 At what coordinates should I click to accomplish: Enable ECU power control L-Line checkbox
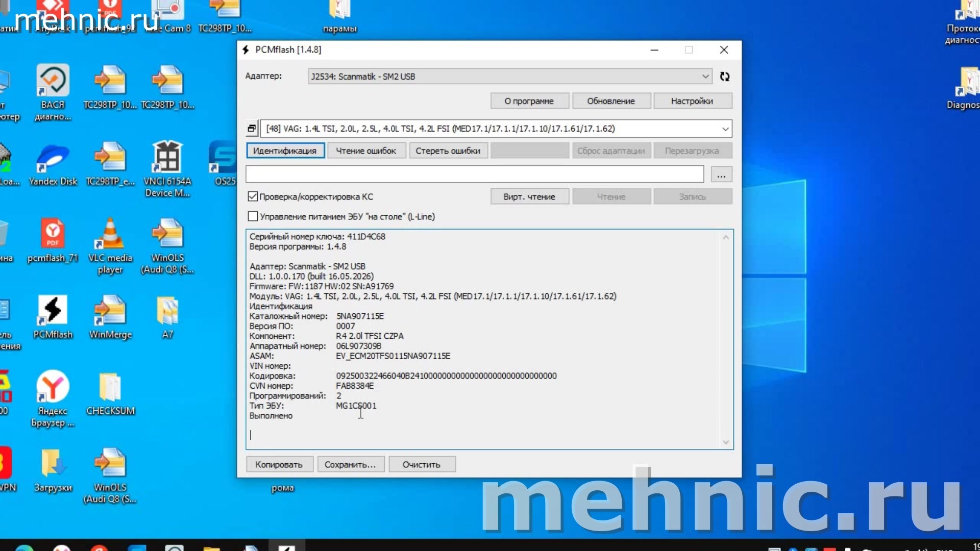click(253, 216)
